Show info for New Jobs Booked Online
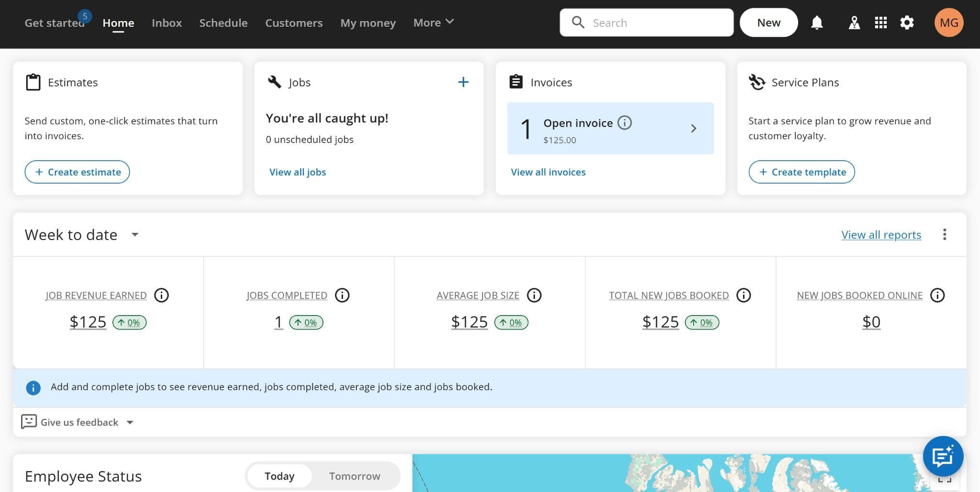Viewport: 980px width, 492px height. (937, 295)
